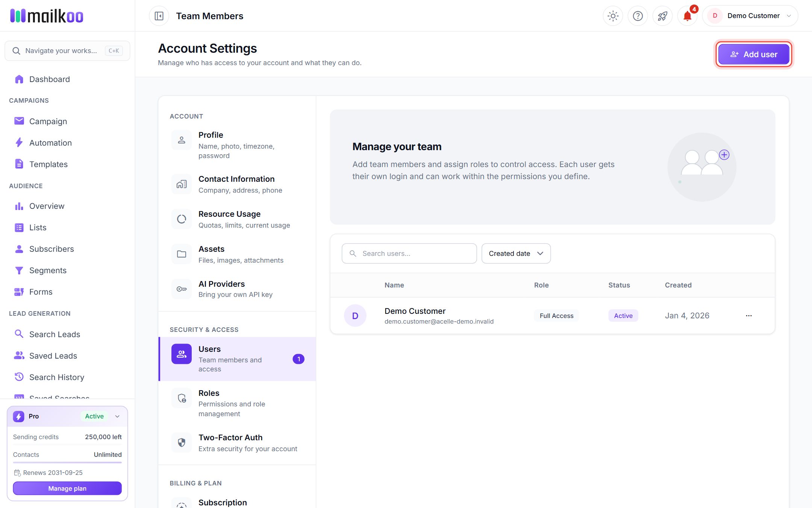Image resolution: width=812 pixels, height=508 pixels.
Task: Open Segments funnel item
Action: (x=67, y=270)
